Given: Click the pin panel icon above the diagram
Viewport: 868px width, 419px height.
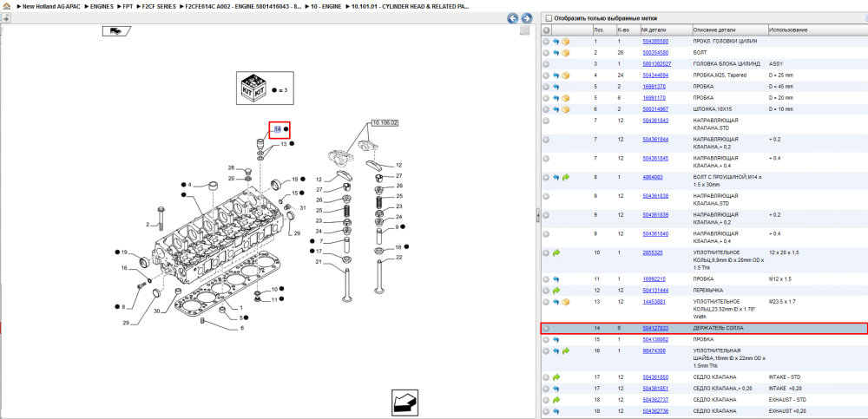Looking at the screenshot, I should (x=5, y=17).
